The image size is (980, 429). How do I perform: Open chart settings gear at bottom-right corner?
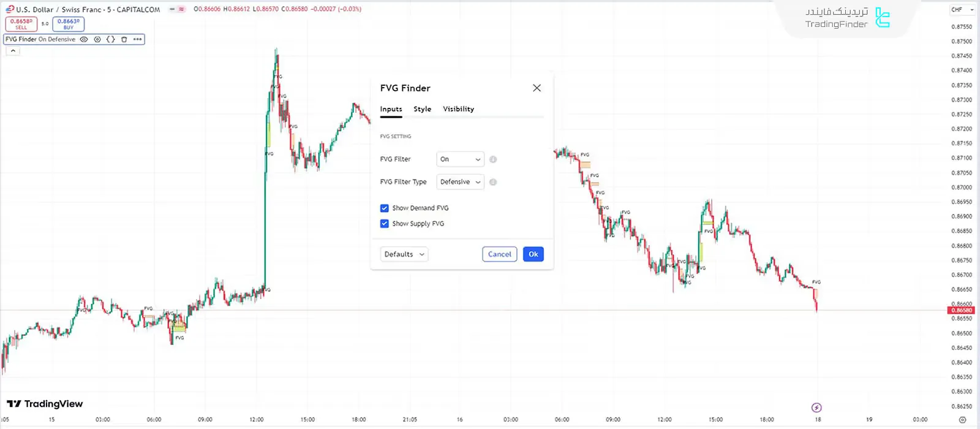click(962, 420)
